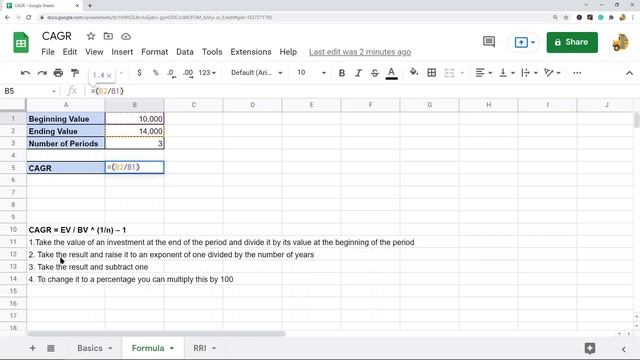Image resolution: width=640 pixels, height=360 pixels.
Task: Open comment history icon
Action: (489, 42)
